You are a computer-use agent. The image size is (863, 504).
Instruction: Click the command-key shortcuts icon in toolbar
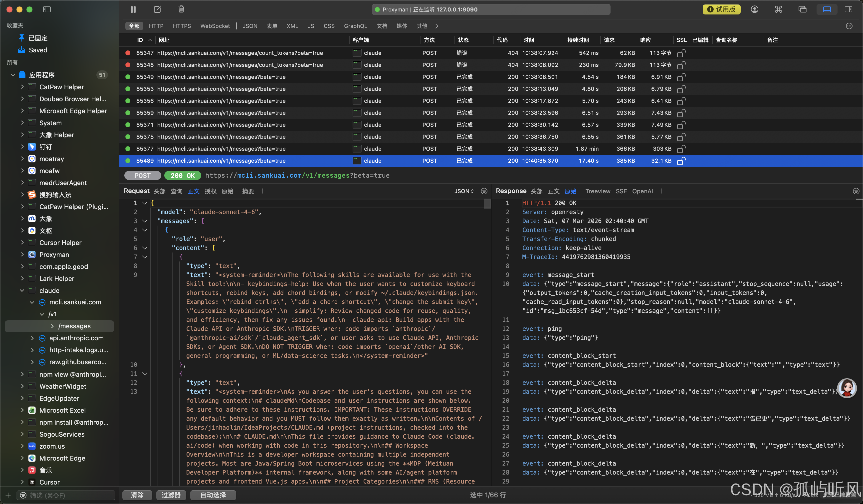pos(778,9)
